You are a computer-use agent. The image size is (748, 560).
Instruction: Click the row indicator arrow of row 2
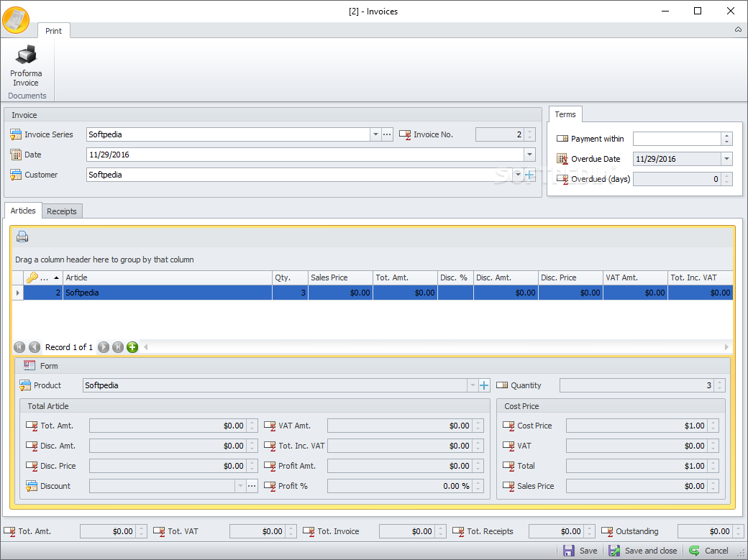[18, 293]
